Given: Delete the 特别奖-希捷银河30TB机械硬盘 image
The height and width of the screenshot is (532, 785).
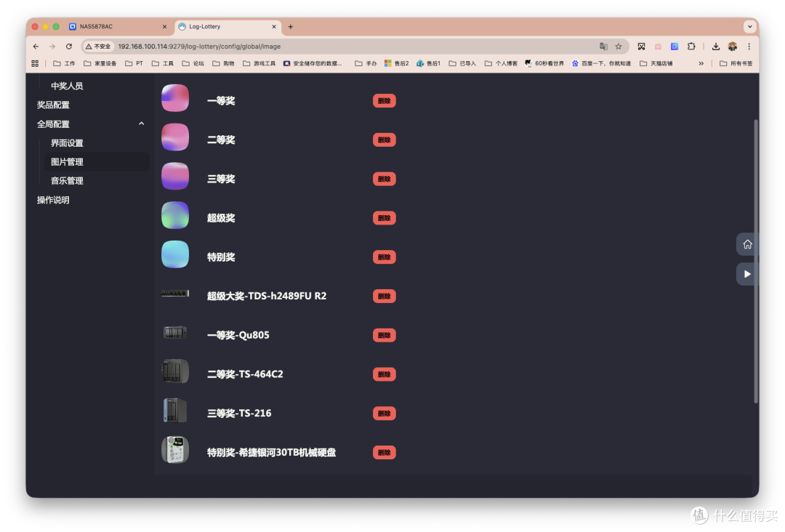Looking at the screenshot, I should tap(384, 452).
